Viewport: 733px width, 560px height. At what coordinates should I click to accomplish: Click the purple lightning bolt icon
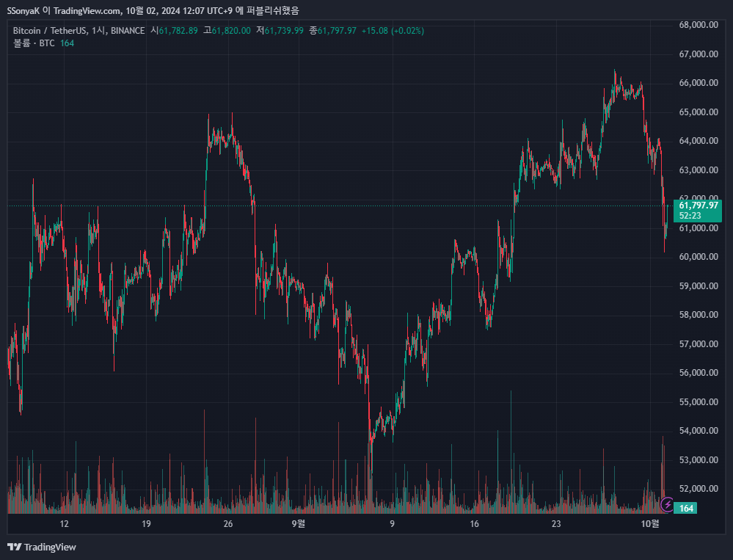667,504
